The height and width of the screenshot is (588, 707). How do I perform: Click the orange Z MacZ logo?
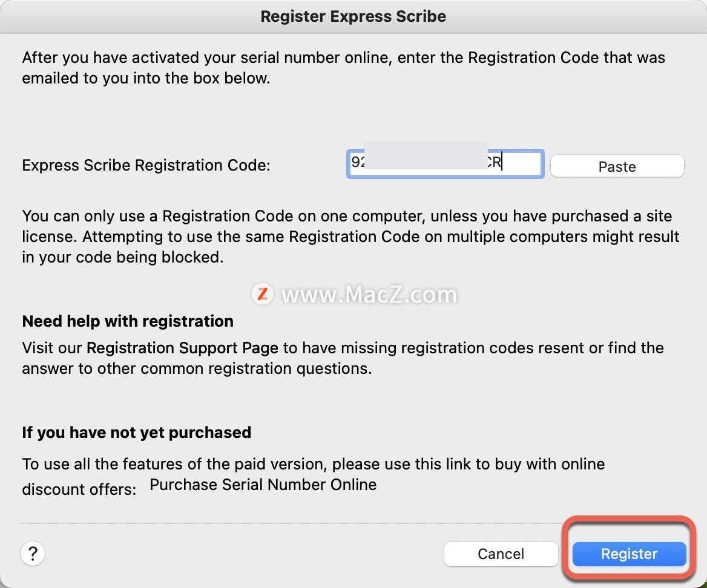pyautogui.click(x=262, y=294)
